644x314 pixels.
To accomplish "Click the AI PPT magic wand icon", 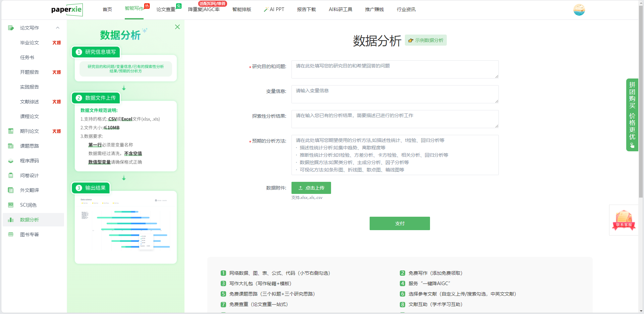I will tap(266, 9).
